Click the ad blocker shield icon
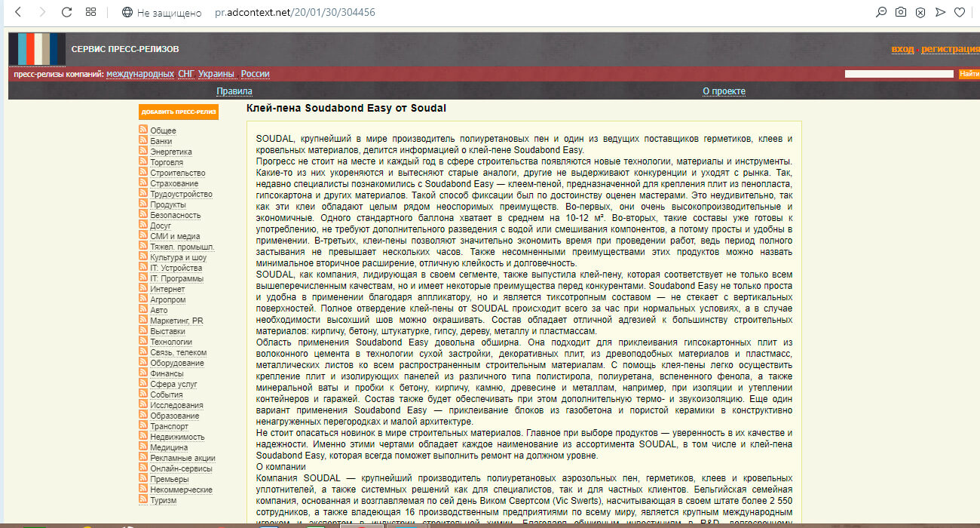The width and height of the screenshot is (980, 528). pos(920,12)
